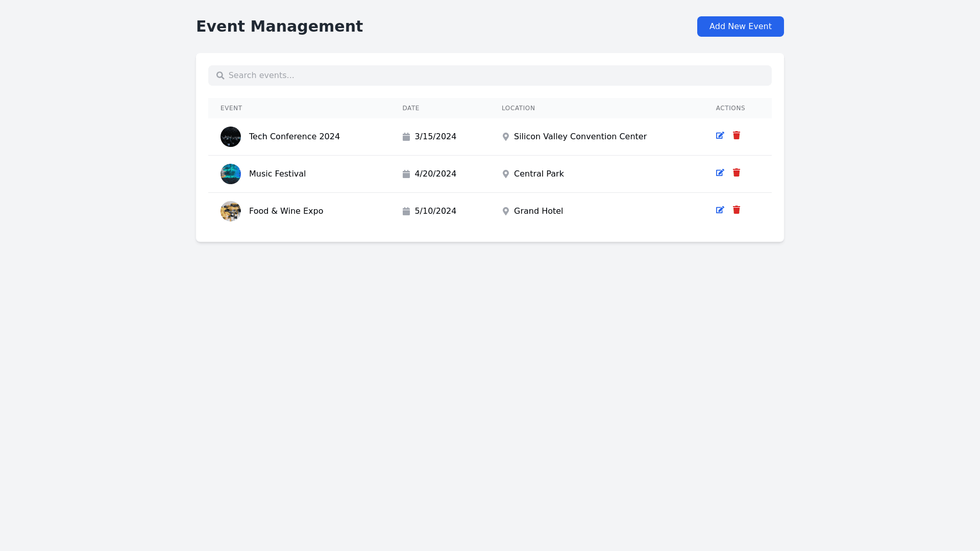Delete the Food & Wine Expo event
Image resolution: width=980 pixels, height=551 pixels.
click(x=736, y=210)
